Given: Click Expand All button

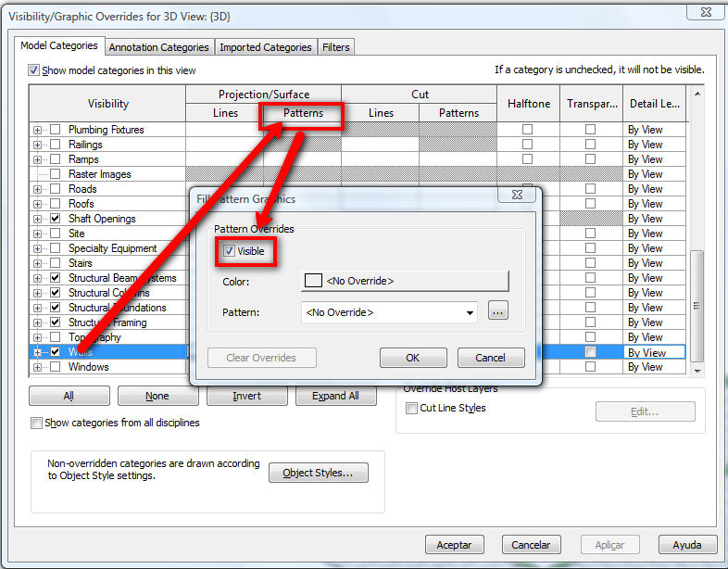Looking at the screenshot, I should click(x=335, y=396).
